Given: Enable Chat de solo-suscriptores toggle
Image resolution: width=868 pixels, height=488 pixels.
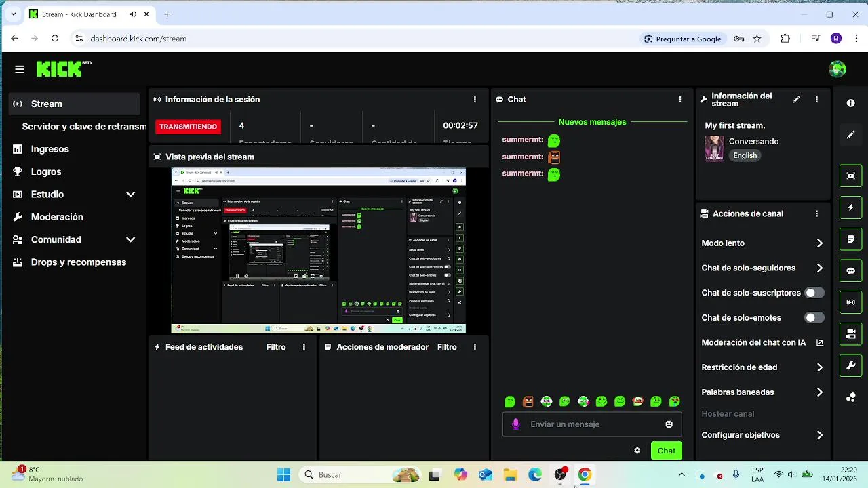Looking at the screenshot, I should pos(814,293).
